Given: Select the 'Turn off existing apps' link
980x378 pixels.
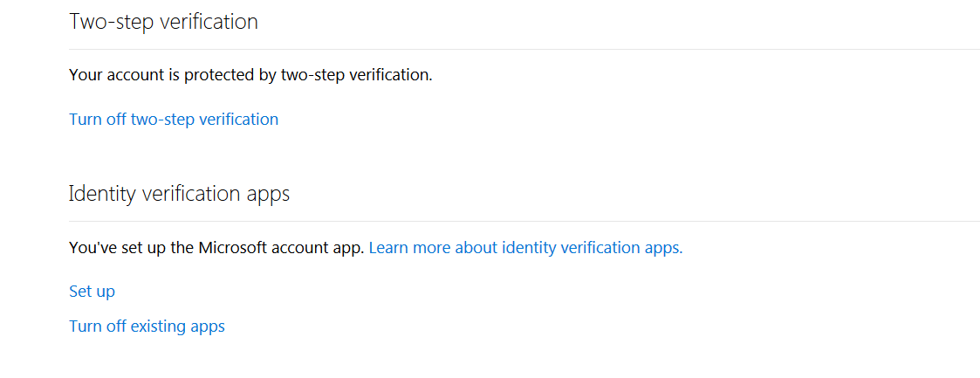Looking at the screenshot, I should point(147,326).
